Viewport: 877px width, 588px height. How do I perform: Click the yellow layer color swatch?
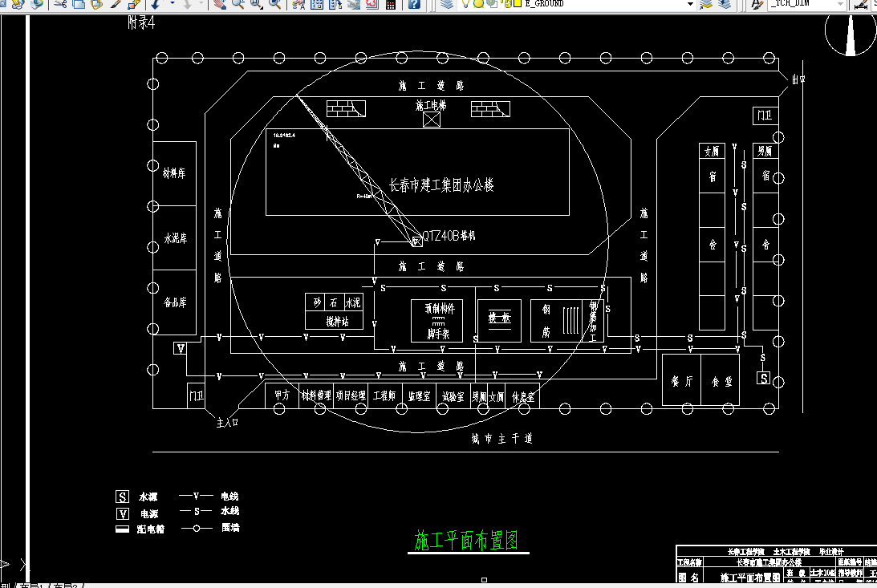[518, 5]
